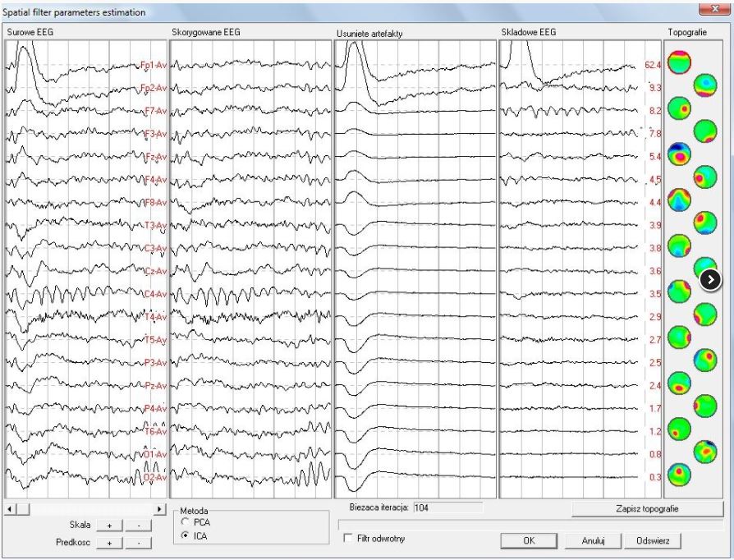This screenshot has width=734, height=560.
Task: Click the C4-Av channel label
Action: [x=155, y=295]
